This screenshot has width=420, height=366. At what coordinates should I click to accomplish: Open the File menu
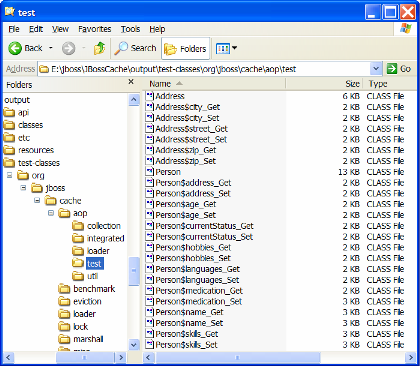point(14,29)
